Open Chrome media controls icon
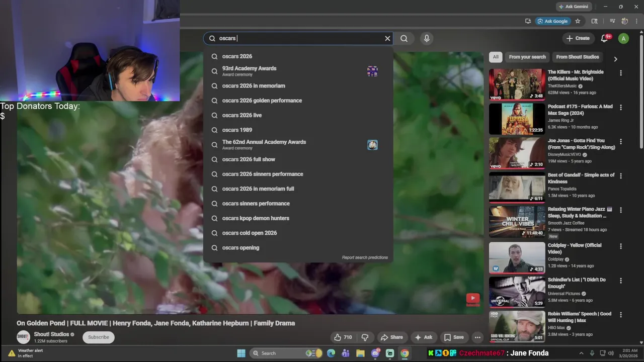The height and width of the screenshot is (362, 644). coord(612,21)
